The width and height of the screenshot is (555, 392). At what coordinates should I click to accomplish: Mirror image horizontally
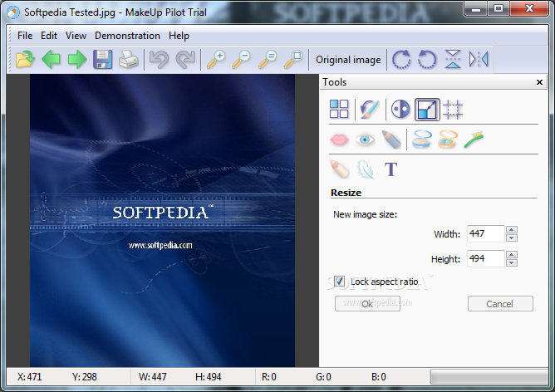pyautogui.click(x=479, y=59)
